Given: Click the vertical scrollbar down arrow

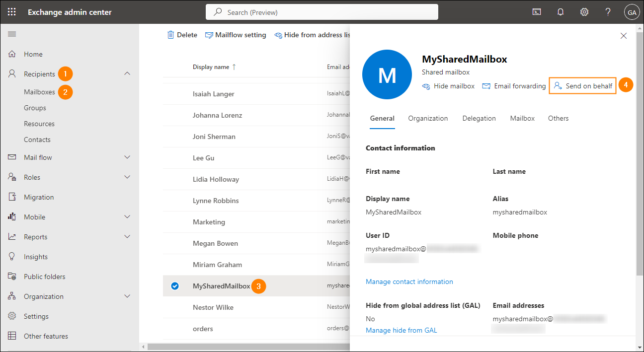Looking at the screenshot, I should click(639, 347).
